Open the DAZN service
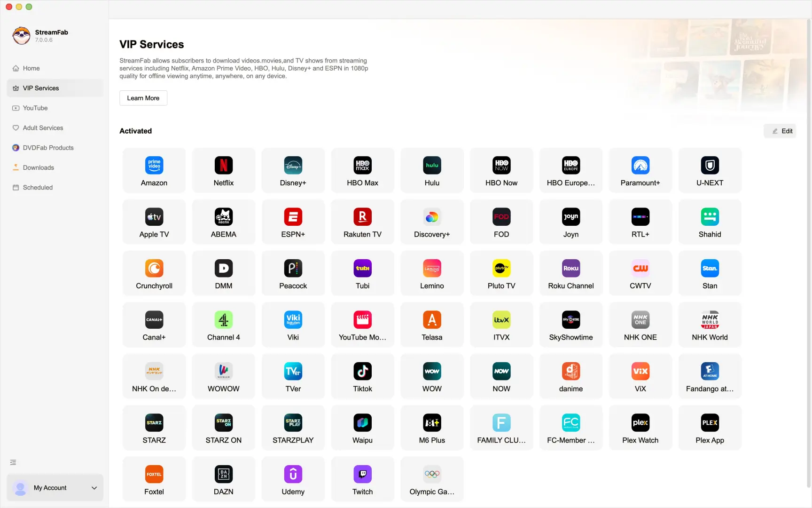 pos(224,479)
